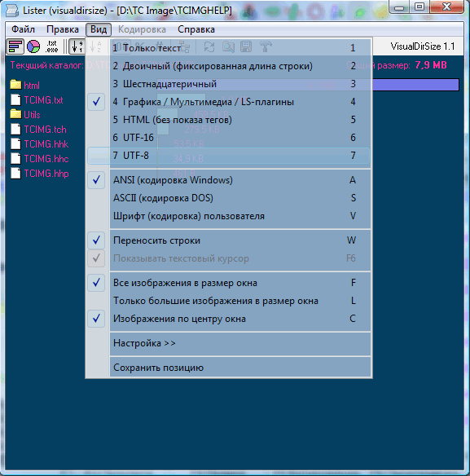Open the Файл menu
The image size is (470, 476).
click(x=23, y=29)
